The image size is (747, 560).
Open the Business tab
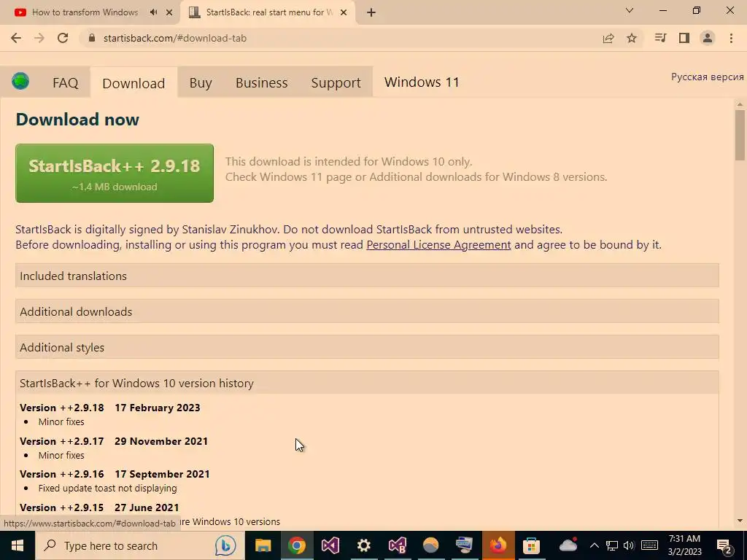point(262,83)
